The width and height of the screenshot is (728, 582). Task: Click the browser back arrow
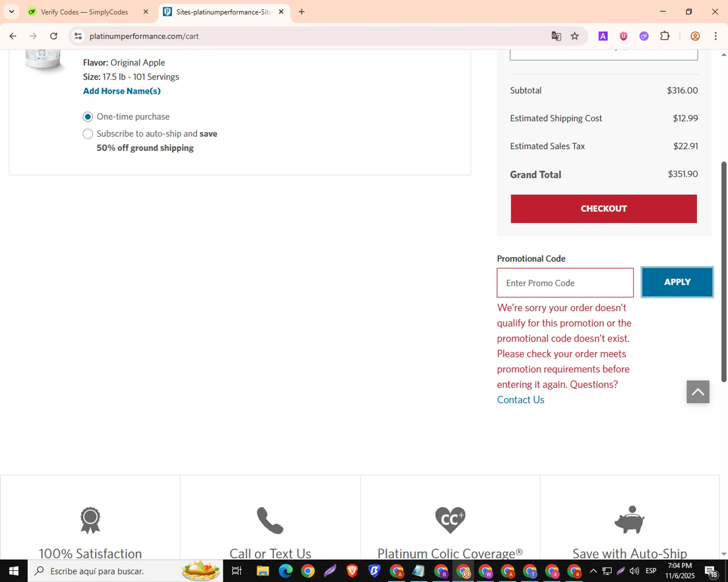[13, 36]
